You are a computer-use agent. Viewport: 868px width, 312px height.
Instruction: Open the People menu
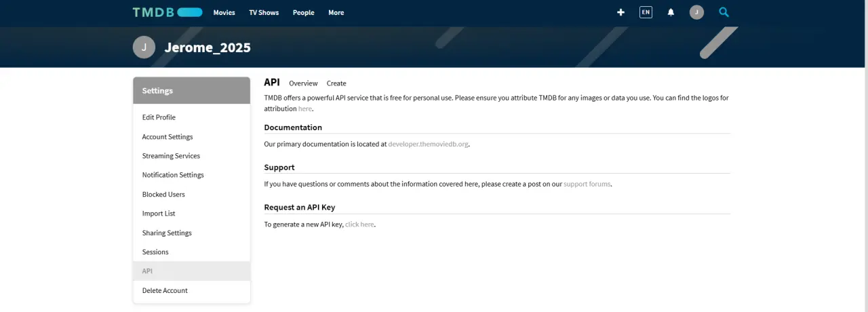304,12
